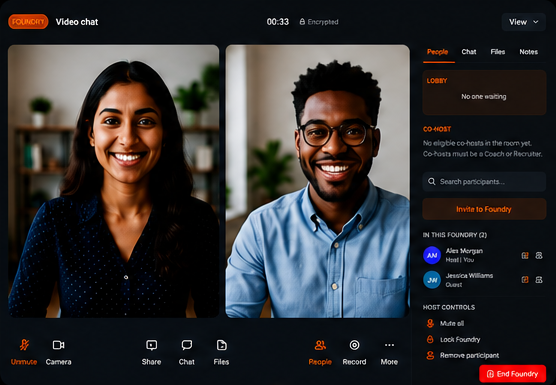Click the 00:33 call timer

pyautogui.click(x=278, y=22)
